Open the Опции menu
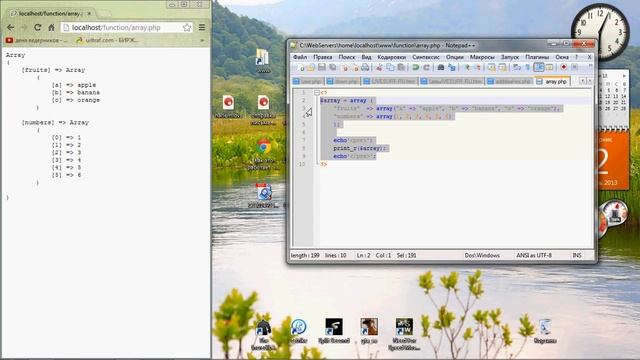The height and width of the screenshot is (360, 640). (455, 57)
